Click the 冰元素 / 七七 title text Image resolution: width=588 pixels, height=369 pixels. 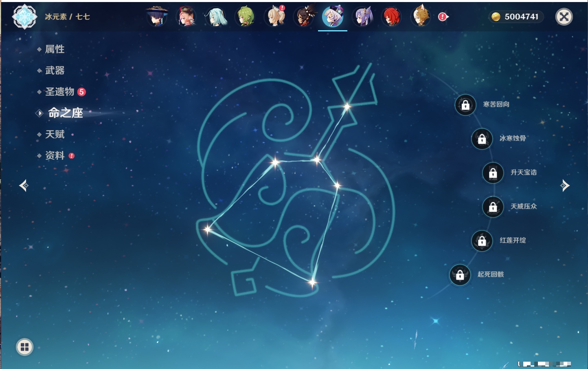[x=67, y=17]
